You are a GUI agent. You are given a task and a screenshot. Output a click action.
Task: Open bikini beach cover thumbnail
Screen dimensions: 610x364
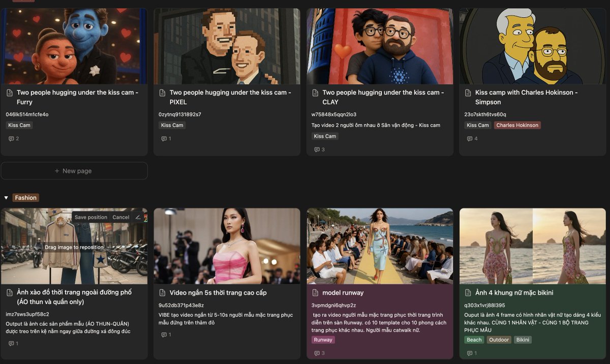click(x=533, y=246)
